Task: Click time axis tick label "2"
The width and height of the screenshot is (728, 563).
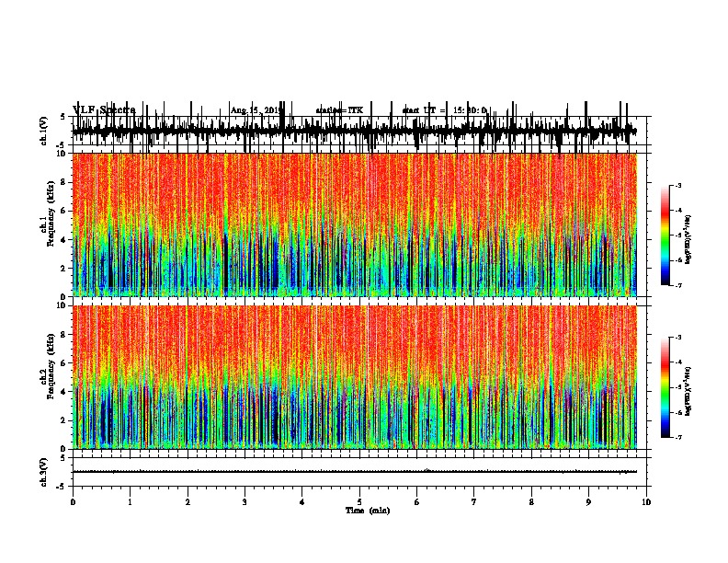Action: pos(188,502)
